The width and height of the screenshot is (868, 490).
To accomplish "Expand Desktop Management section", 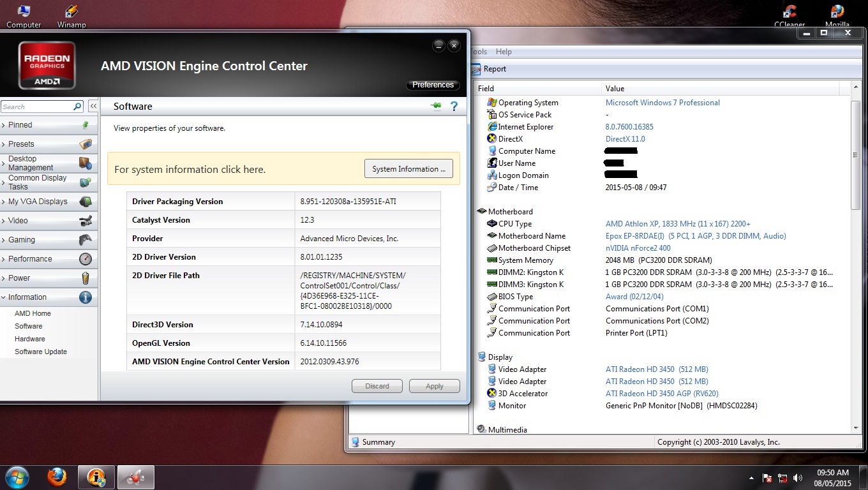I will [49, 163].
